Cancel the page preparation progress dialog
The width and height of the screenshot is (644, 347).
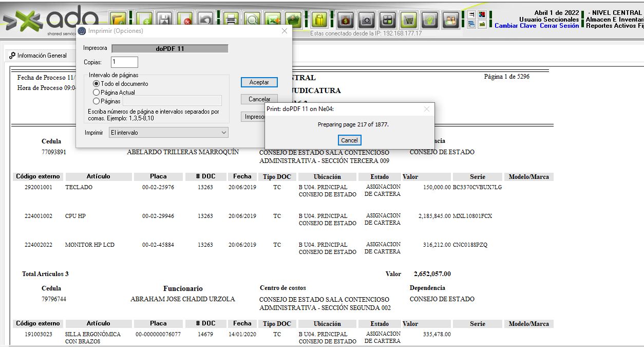[349, 140]
